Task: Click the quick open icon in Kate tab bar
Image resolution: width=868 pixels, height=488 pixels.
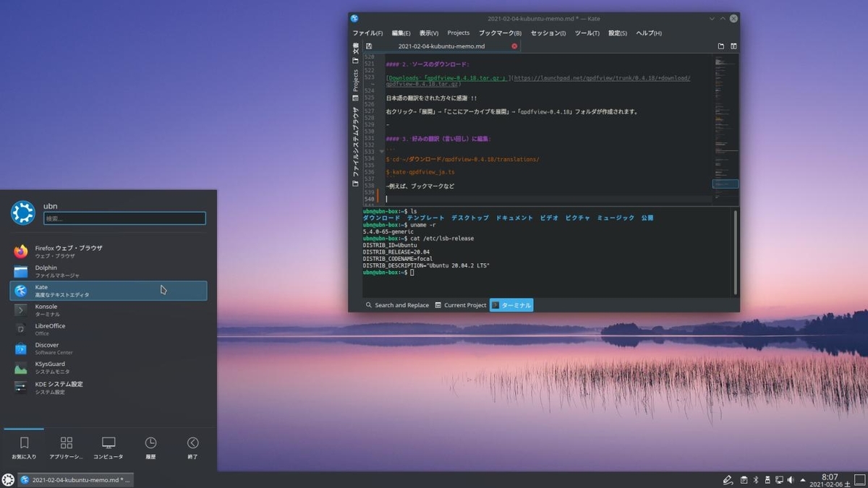Action: click(720, 46)
